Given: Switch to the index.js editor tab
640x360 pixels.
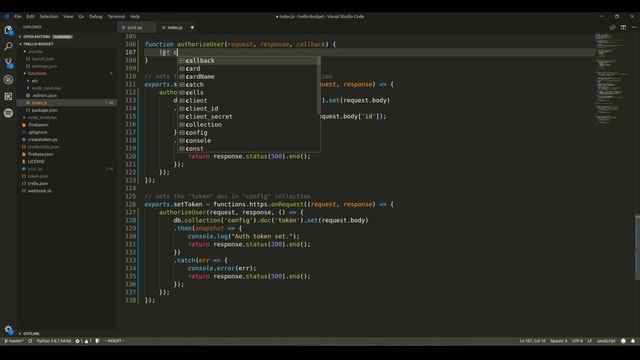Looking at the screenshot, I should (178, 27).
